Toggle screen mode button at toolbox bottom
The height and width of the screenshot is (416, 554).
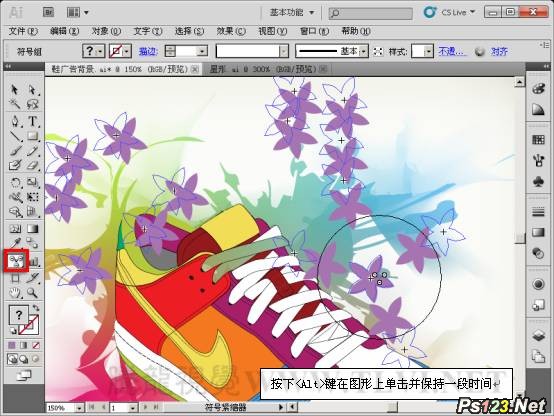24,375
